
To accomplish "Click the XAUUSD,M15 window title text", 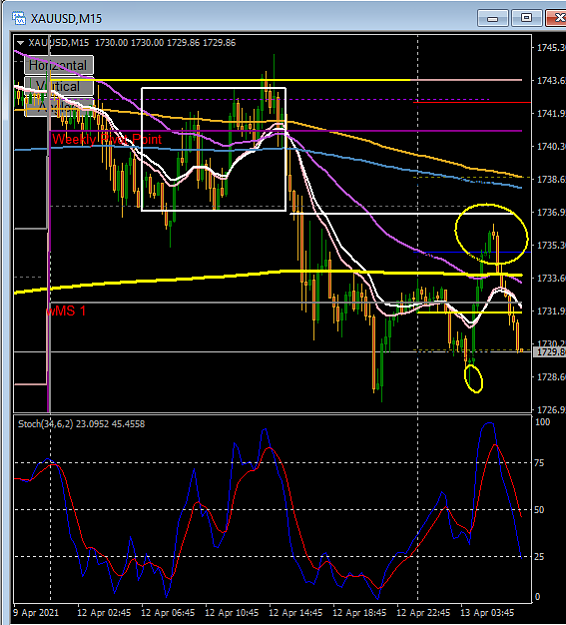I will click(66, 19).
